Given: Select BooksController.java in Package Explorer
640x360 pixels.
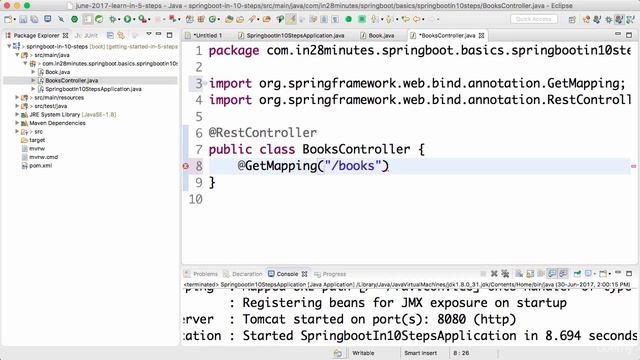Looking at the screenshot, I should click(x=71, y=80).
